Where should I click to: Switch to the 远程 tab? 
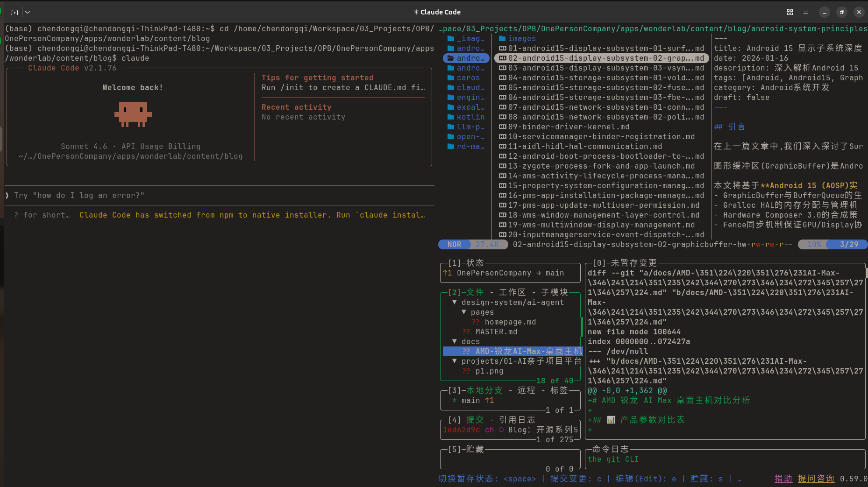[x=526, y=390]
